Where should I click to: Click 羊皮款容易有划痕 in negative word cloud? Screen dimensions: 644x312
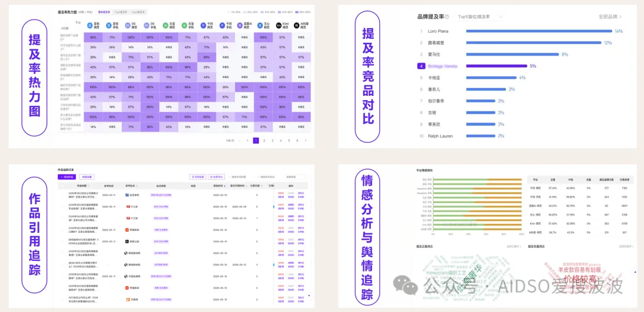579,270
